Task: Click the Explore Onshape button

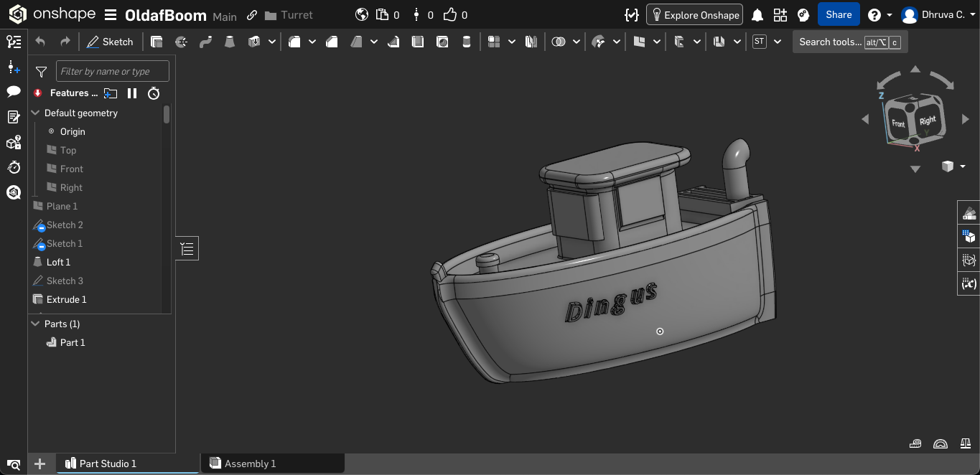Action: coord(694,14)
